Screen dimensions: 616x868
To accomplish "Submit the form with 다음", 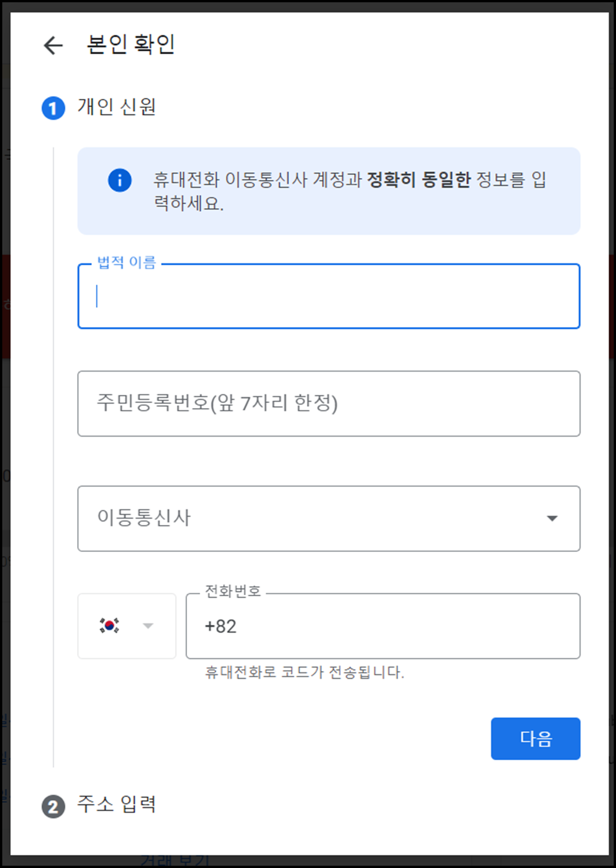I will coord(535,738).
